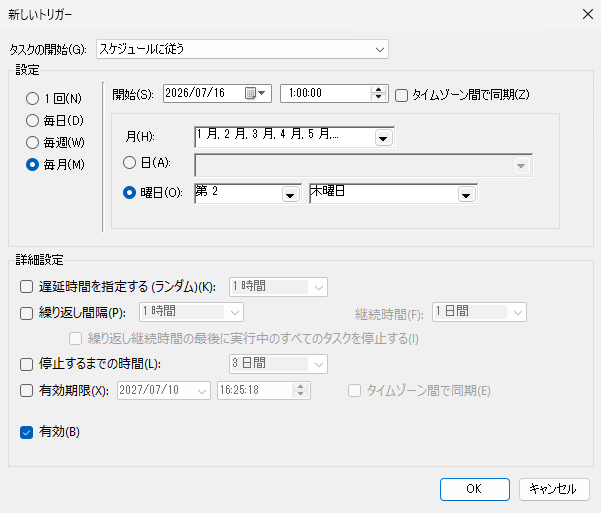Click the キャンセル button
This screenshot has width=601, height=513.
click(x=554, y=489)
